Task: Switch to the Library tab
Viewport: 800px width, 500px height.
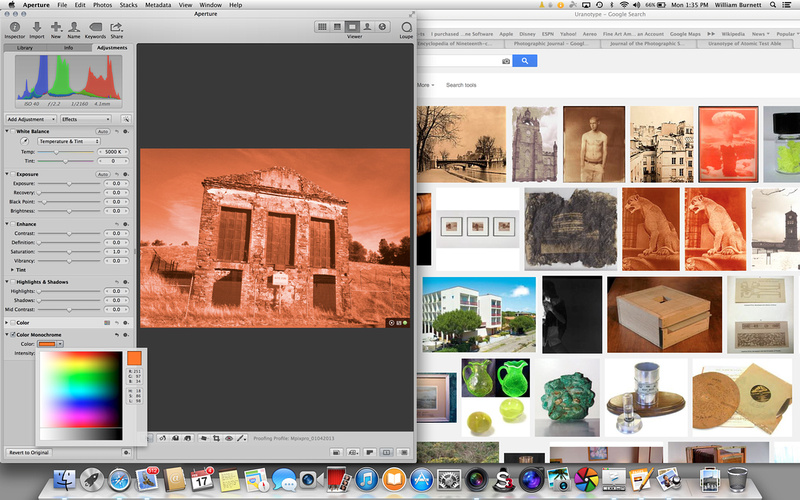Action: [x=24, y=47]
